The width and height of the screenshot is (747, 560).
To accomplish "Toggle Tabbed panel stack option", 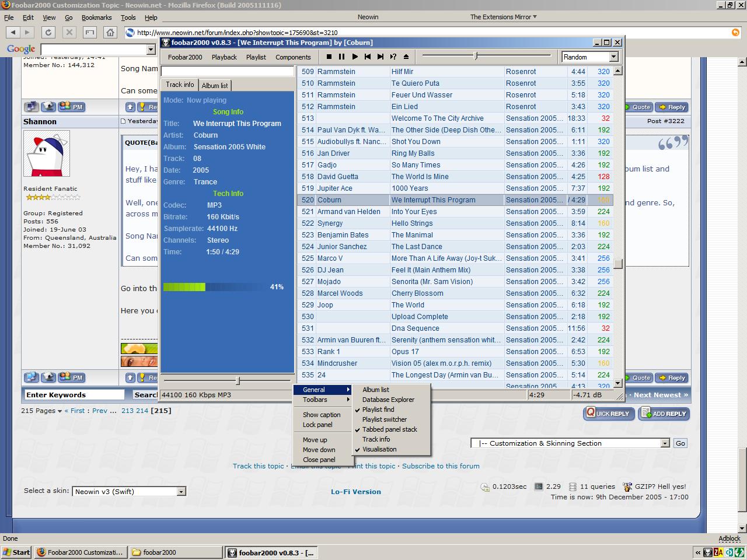I will [389, 429].
